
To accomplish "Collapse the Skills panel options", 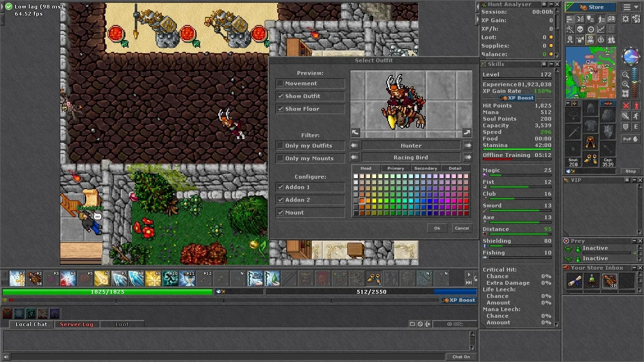I will [x=544, y=64].
